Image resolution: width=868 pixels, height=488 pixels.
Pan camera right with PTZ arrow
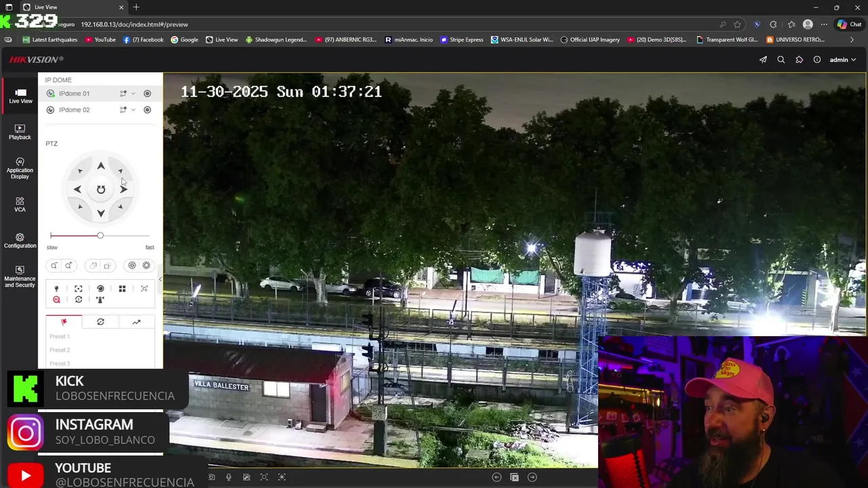click(124, 190)
